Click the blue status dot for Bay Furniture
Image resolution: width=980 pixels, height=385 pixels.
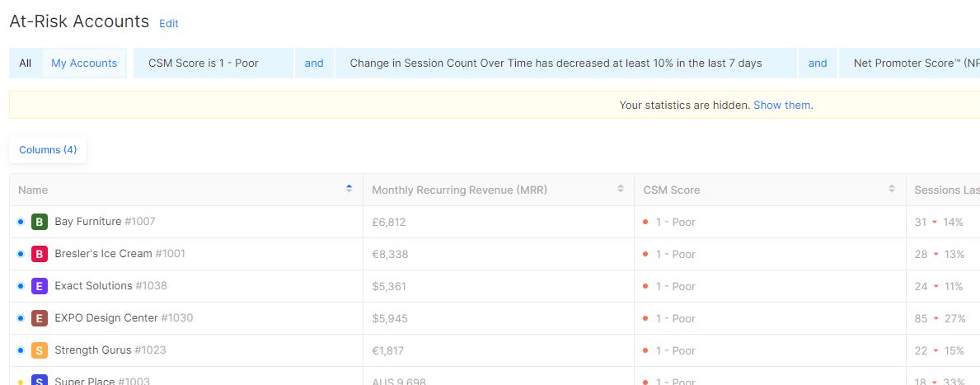21,222
